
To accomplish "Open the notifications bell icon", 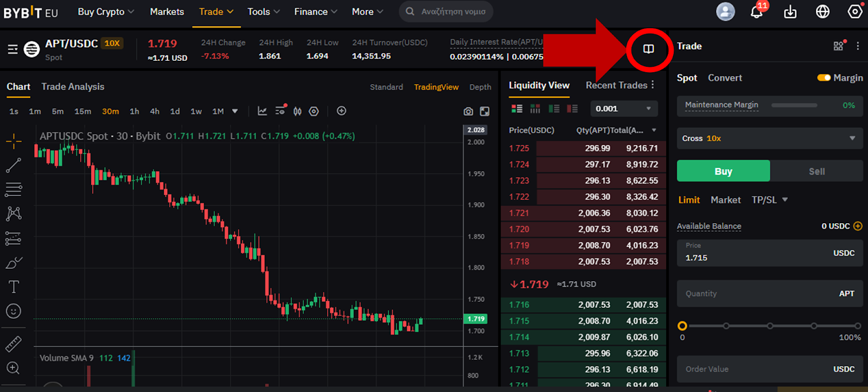I will point(756,11).
